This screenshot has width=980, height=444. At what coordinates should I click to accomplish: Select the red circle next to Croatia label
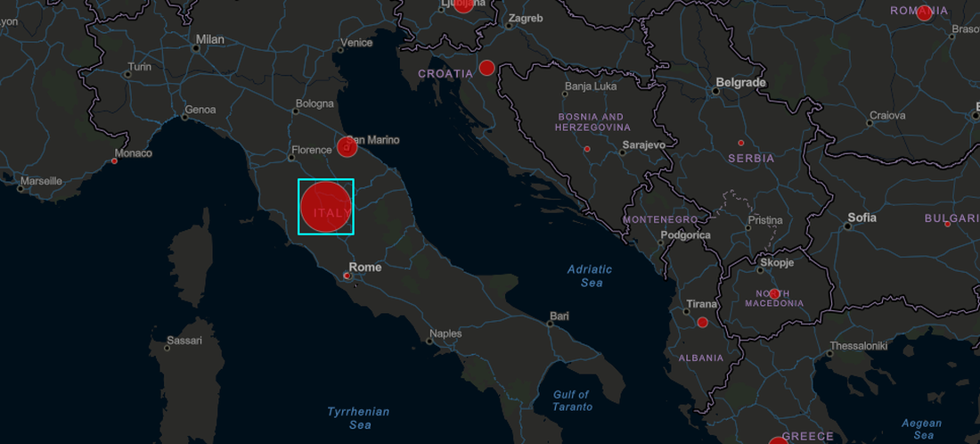click(486, 68)
